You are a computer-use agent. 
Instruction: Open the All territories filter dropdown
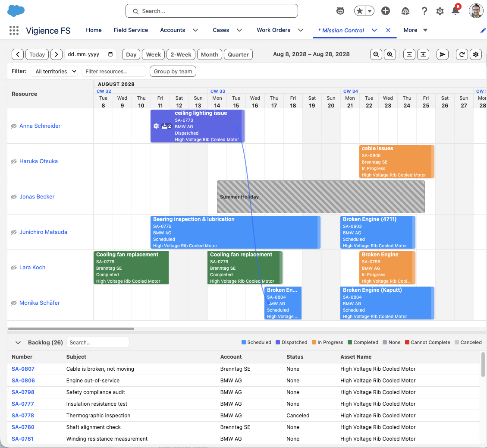[x=54, y=71]
